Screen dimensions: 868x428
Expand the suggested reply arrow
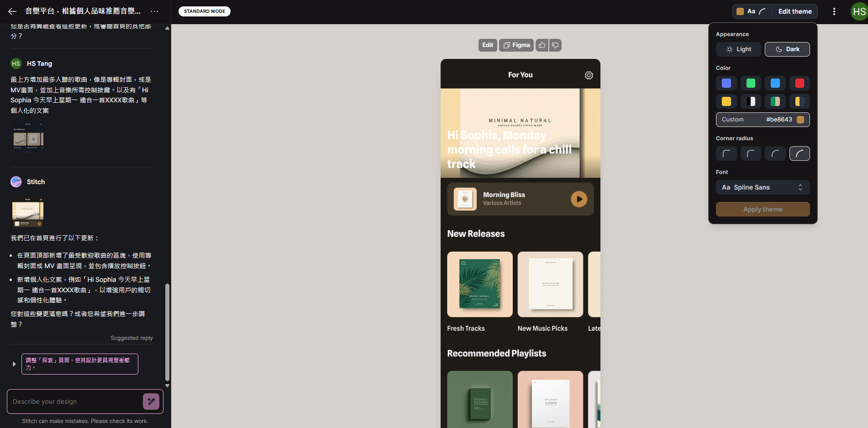pyautogui.click(x=14, y=364)
